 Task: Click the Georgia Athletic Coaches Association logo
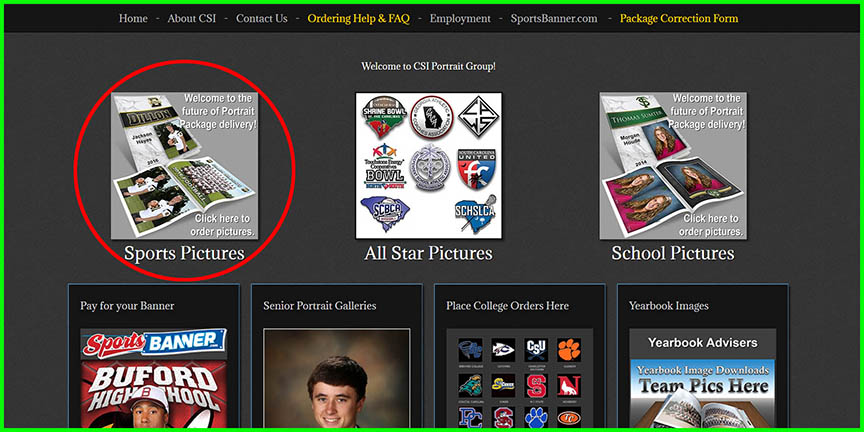coord(431,117)
